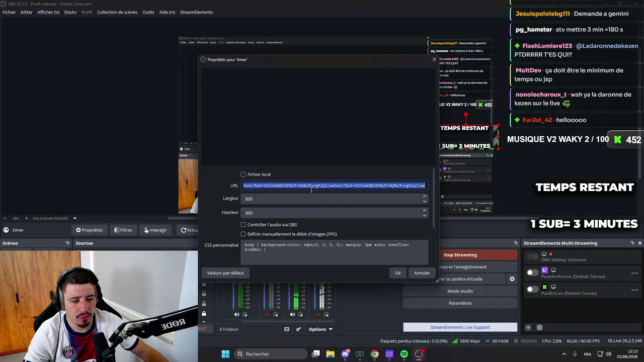Open Filtres for the timer source
644x362 pixels.
click(x=123, y=230)
